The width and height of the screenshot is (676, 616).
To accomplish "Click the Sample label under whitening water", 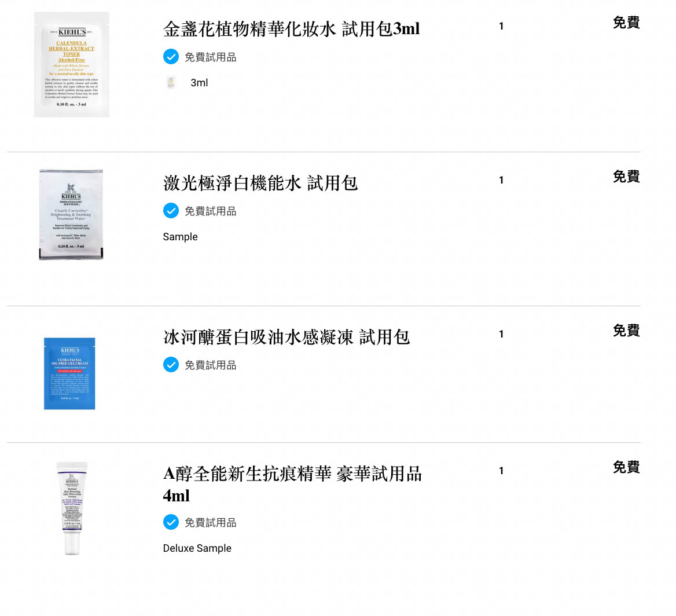I will [x=180, y=237].
